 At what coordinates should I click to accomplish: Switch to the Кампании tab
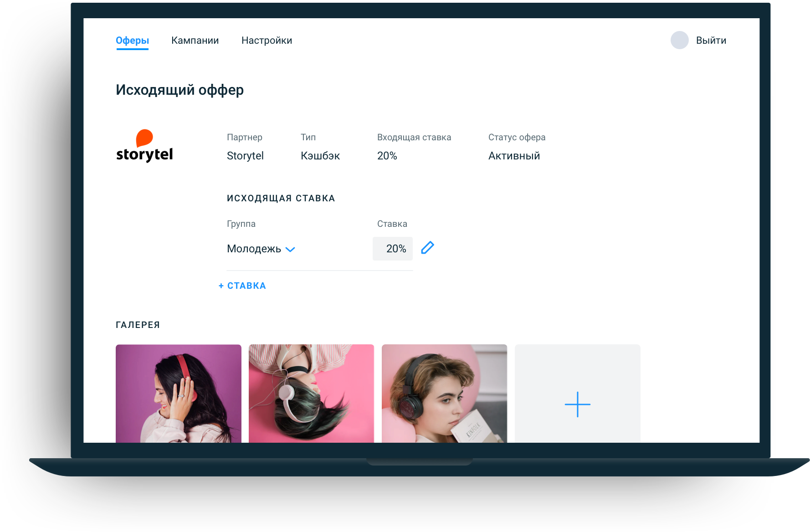[x=195, y=40]
